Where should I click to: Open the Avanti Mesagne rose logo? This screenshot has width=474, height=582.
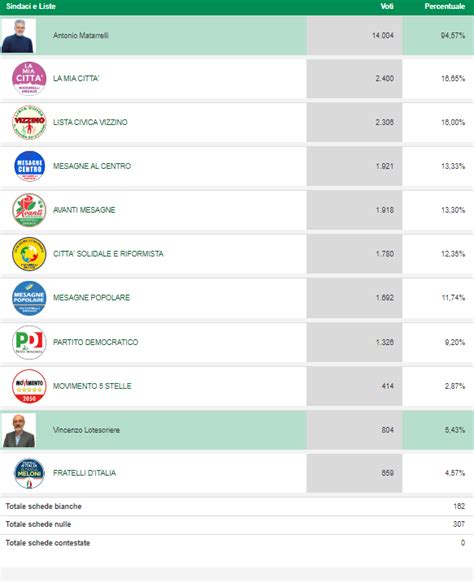(x=29, y=210)
